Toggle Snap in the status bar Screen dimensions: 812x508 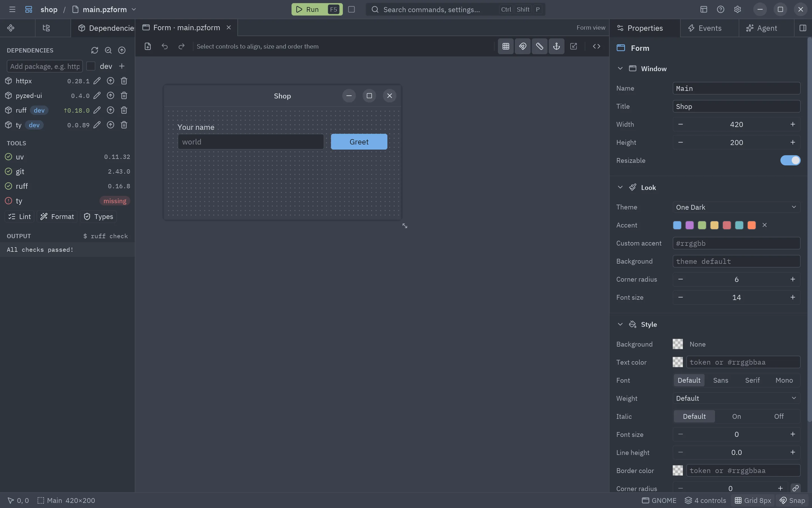[x=792, y=500]
